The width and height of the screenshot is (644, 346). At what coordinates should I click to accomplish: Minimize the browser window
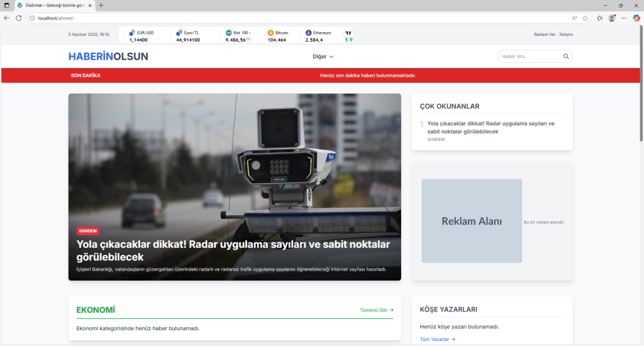605,5
